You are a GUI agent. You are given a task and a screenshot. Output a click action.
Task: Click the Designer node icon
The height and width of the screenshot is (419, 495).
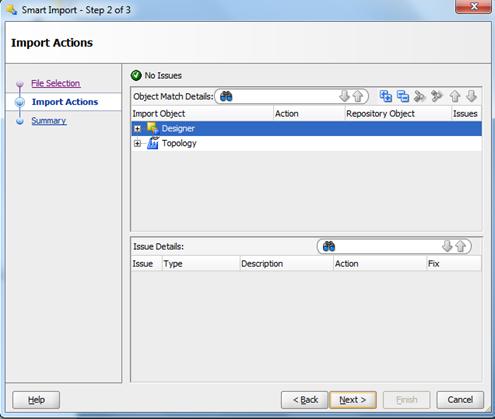[x=153, y=128]
